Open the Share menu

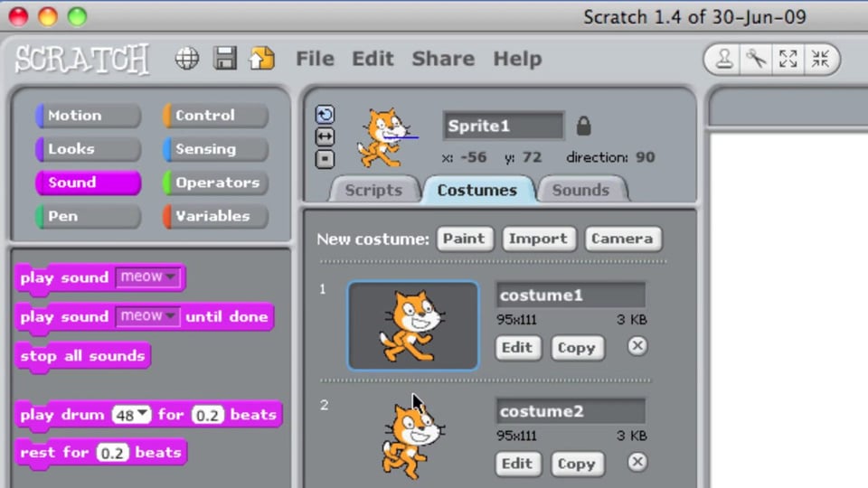tap(443, 59)
